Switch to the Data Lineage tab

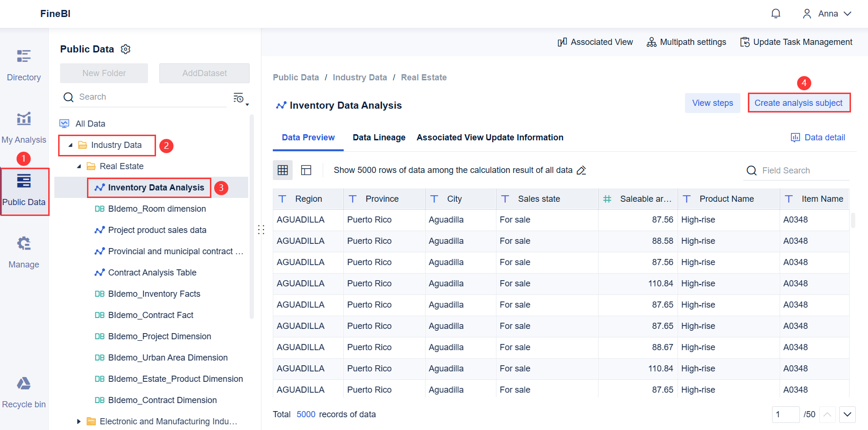pos(379,137)
